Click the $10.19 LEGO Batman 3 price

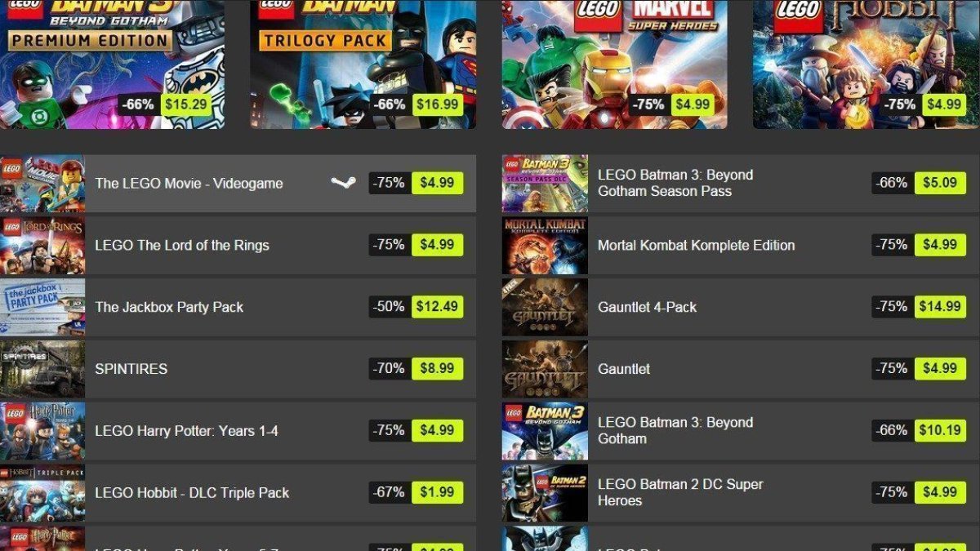(940, 431)
